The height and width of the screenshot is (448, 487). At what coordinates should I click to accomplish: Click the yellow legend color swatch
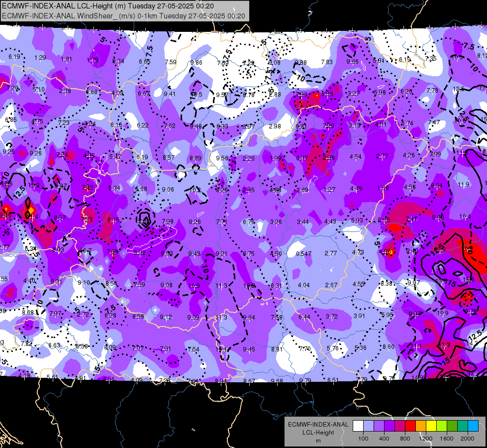pyautogui.click(x=431, y=426)
